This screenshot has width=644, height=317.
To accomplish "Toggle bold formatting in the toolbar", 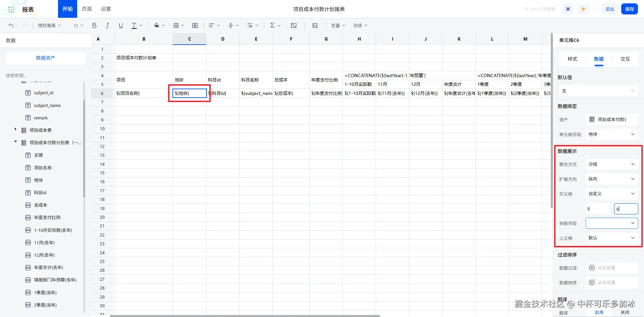I will point(94,25).
